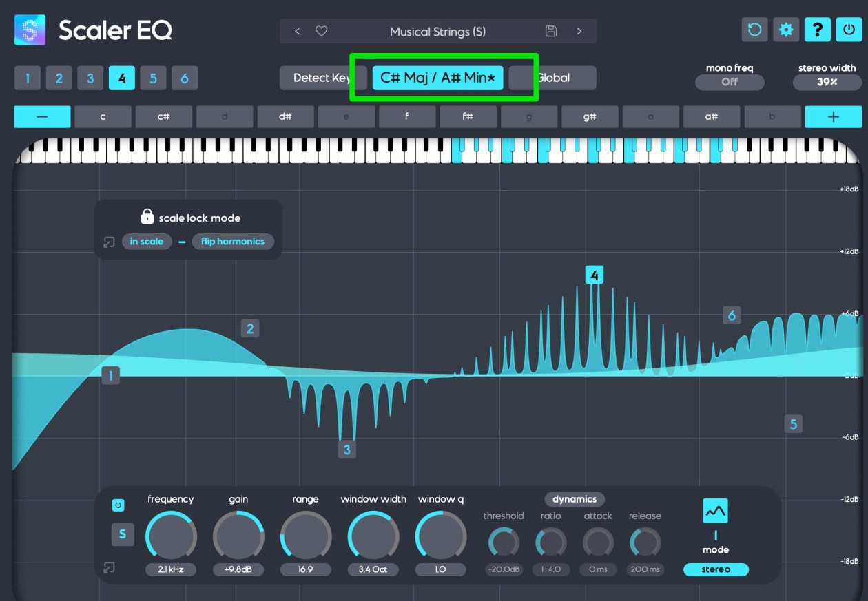Click the window width knob

[373, 536]
